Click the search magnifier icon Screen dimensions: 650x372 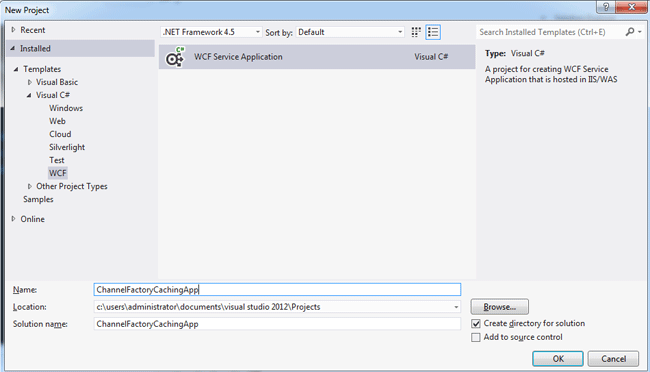click(x=630, y=32)
